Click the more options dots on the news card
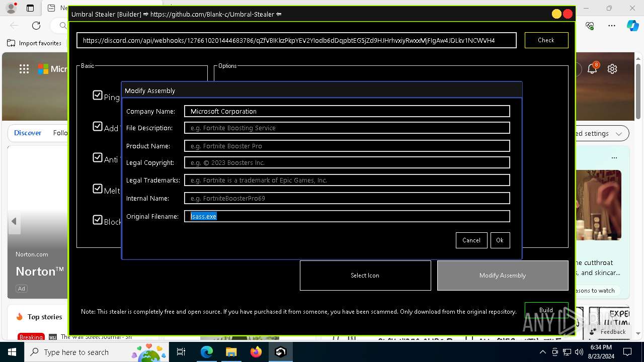Image resolution: width=644 pixels, height=362 pixels. (614, 158)
